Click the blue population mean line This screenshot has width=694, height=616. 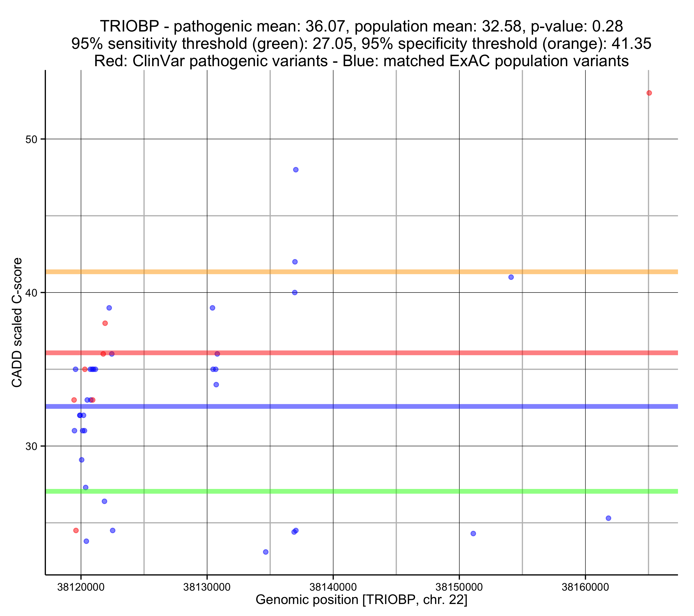click(373, 406)
